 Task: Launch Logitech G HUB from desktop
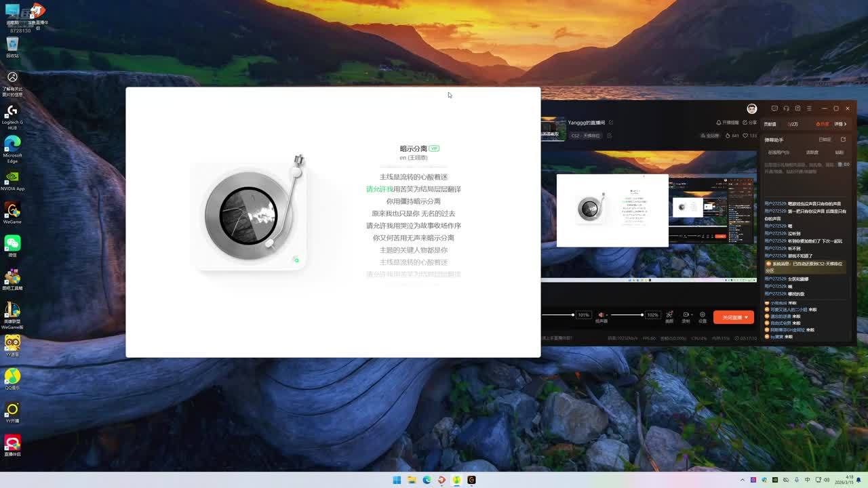pyautogui.click(x=12, y=114)
